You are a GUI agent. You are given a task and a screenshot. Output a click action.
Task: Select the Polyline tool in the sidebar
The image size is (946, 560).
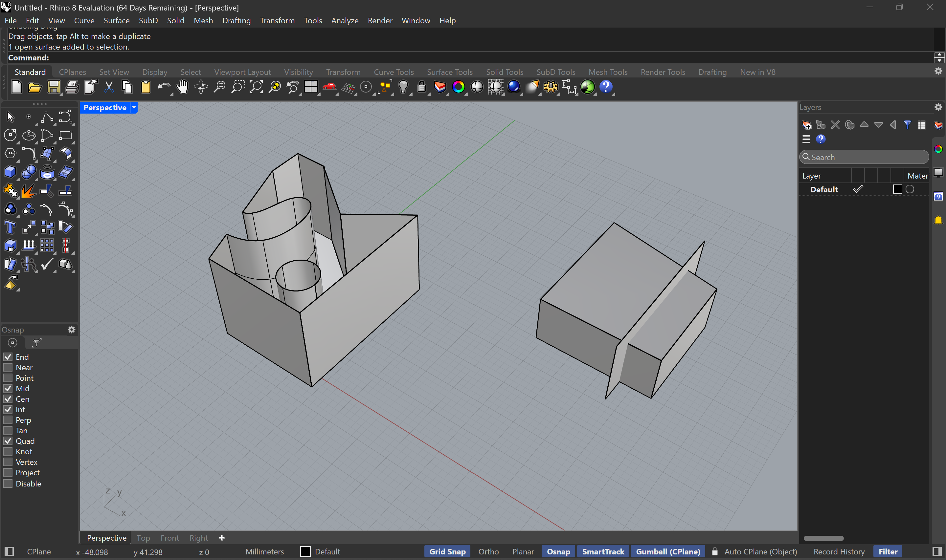47,117
